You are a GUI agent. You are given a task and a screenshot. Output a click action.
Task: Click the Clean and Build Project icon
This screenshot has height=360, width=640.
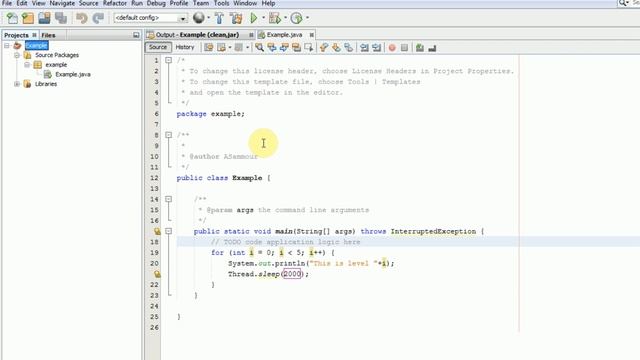pyautogui.click(x=236, y=18)
